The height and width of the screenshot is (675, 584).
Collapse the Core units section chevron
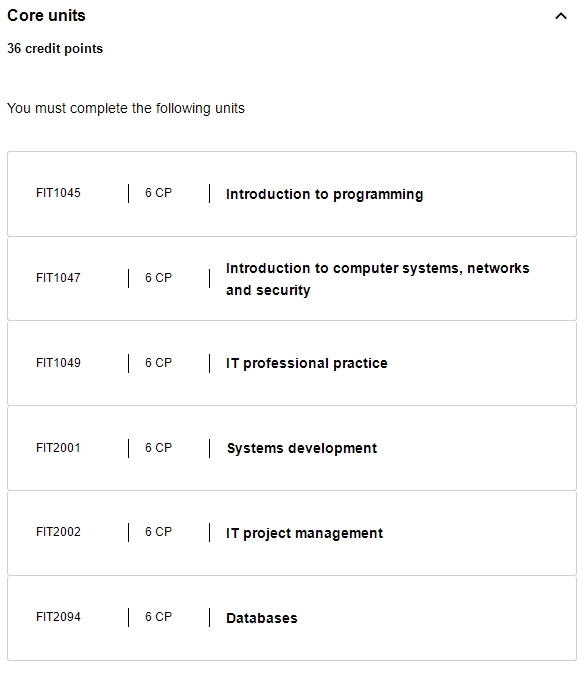coord(561,16)
